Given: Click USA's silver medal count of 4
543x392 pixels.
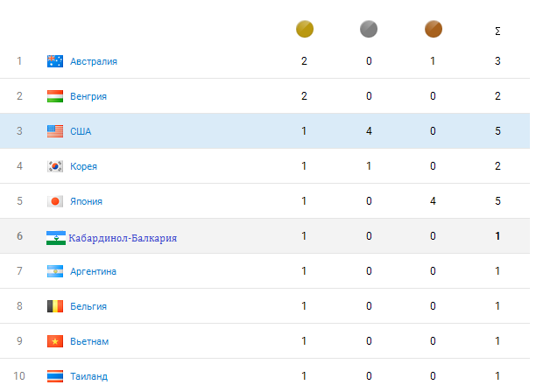Looking at the screenshot, I should 369,131.
